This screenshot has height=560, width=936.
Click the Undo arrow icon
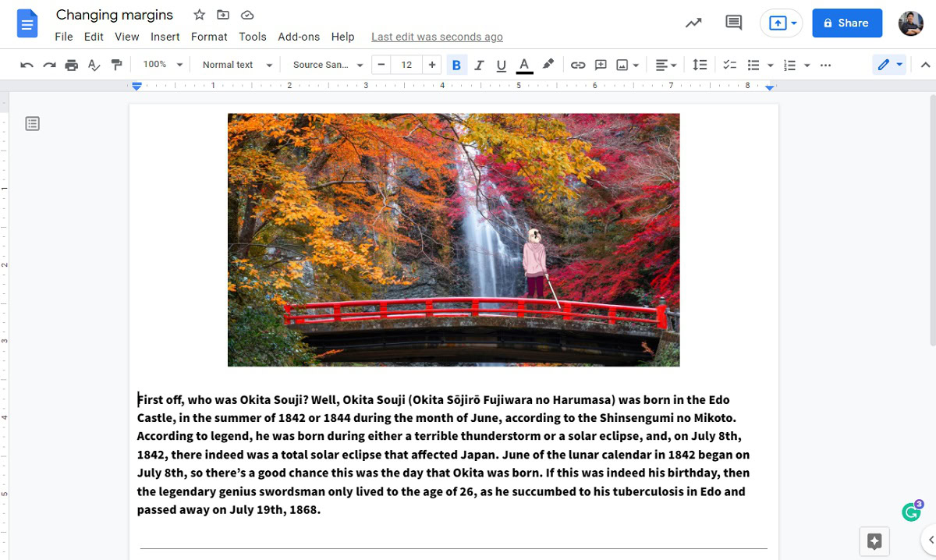27,65
